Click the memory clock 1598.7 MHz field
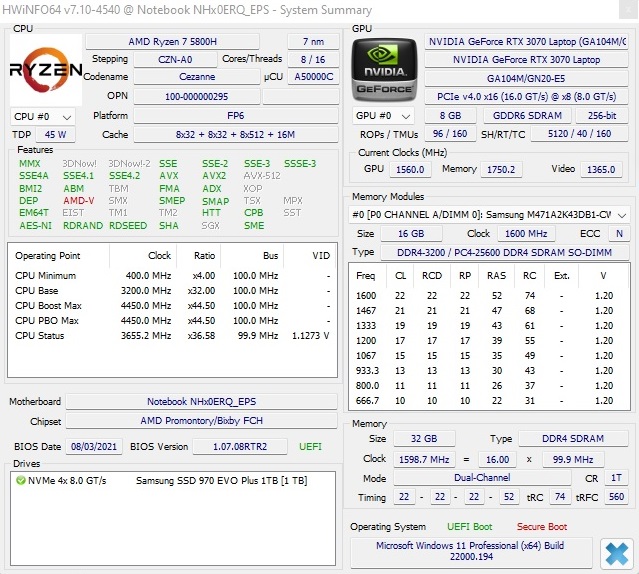Screen dimensions: 639x574 click(424, 460)
